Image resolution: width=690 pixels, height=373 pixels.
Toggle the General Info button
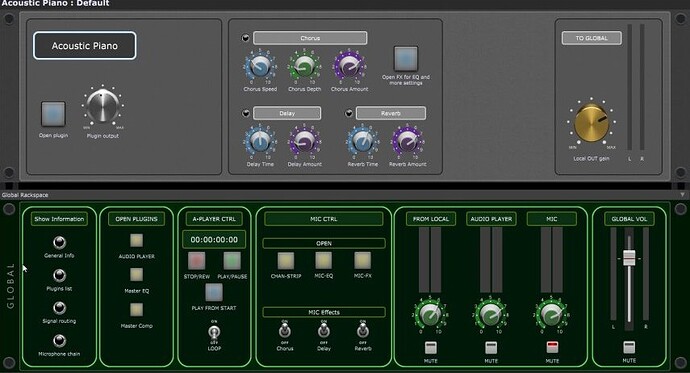[x=59, y=242]
